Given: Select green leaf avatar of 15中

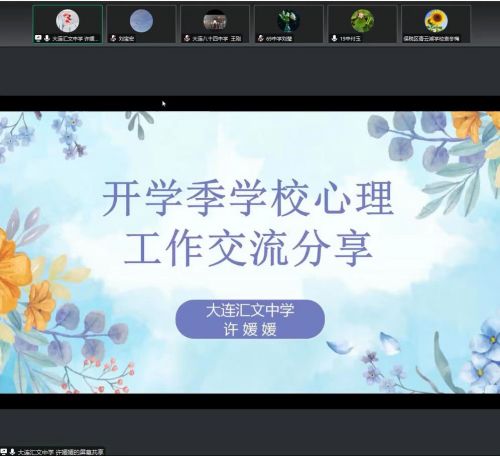Looking at the screenshot, I should (362, 20).
